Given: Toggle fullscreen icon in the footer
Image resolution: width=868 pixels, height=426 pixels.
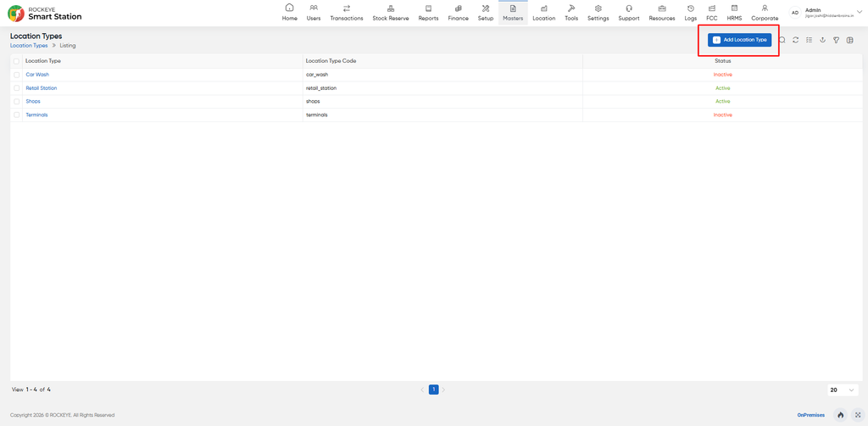Looking at the screenshot, I should click(x=858, y=414).
